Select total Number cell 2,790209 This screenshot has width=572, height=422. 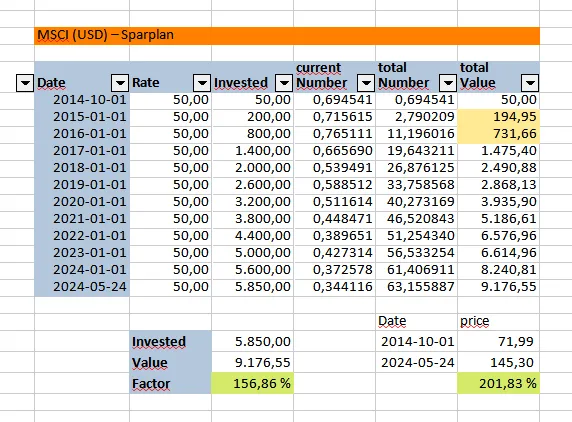(x=417, y=117)
